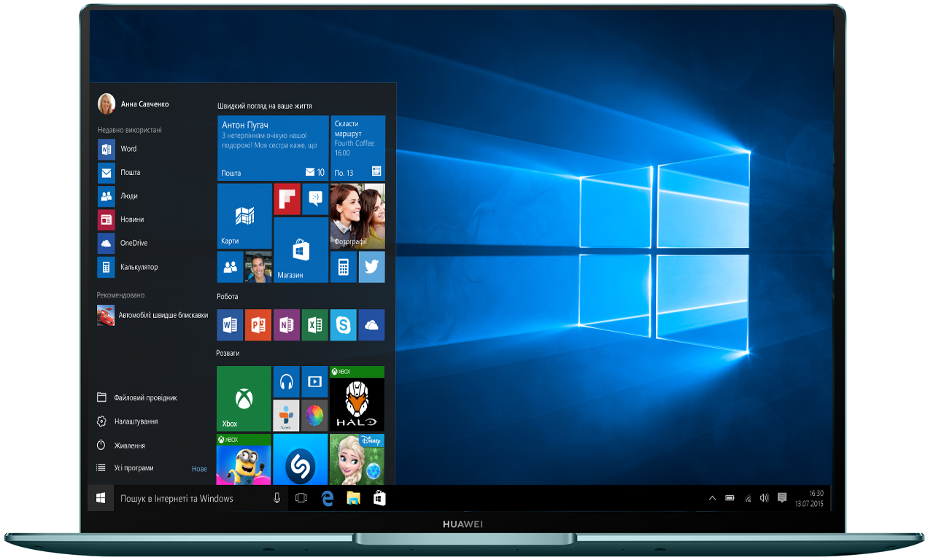Open the Minions game tile

244,459
